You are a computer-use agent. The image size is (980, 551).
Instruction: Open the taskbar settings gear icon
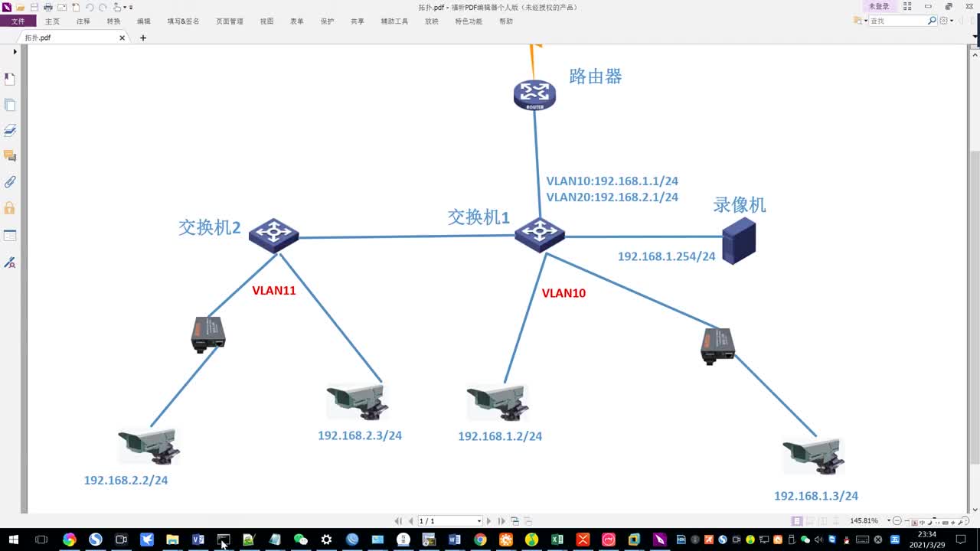pyautogui.click(x=326, y=540)
